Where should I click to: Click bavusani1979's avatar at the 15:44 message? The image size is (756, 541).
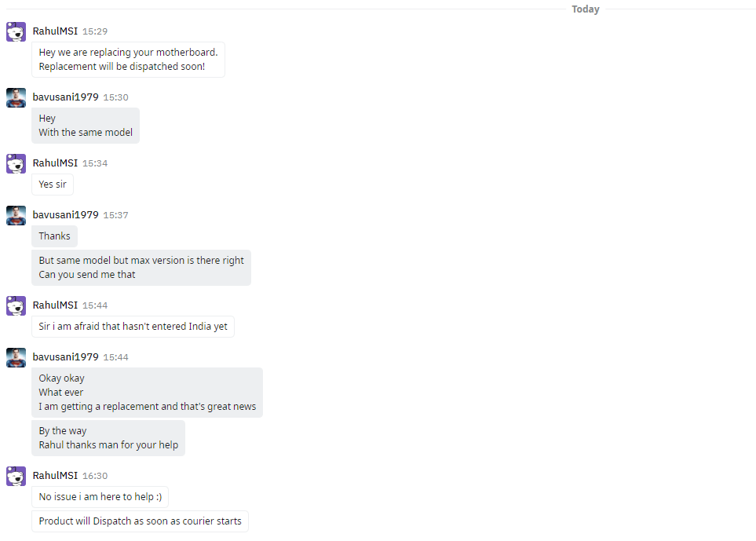[x=16, y=358]
